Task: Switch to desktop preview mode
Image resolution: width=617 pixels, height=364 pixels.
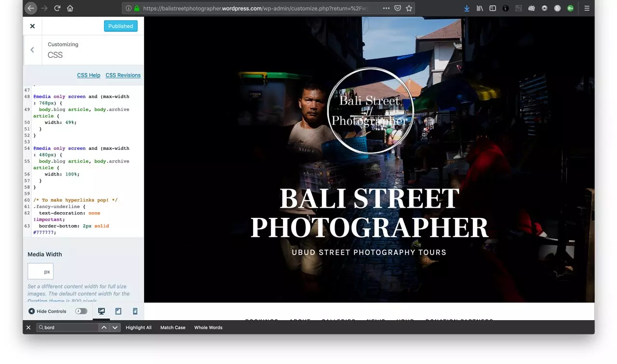Action: [x=101, y=311]
